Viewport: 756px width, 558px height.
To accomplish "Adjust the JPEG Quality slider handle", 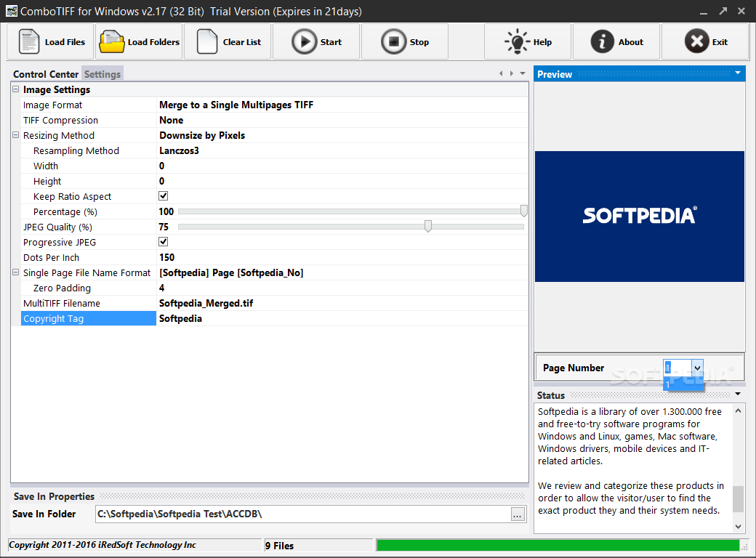I will point(427,226).
